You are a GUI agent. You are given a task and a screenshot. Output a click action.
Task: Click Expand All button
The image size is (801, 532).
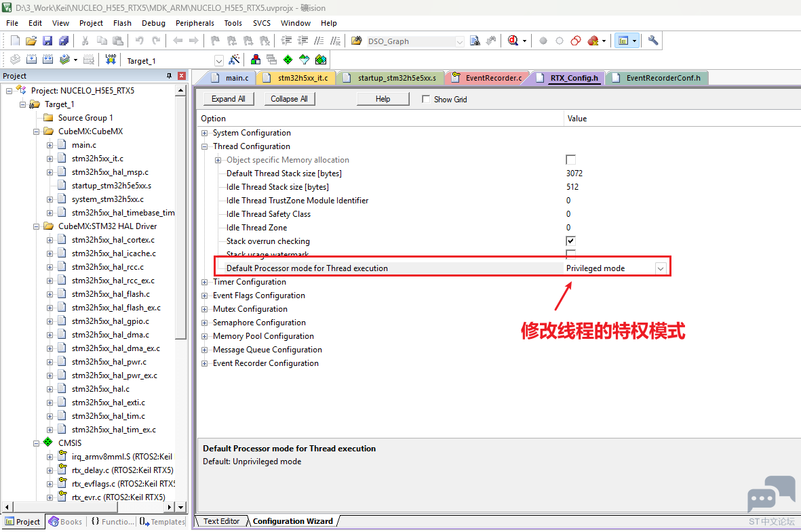pyautogui.click(x=229, y=99)
